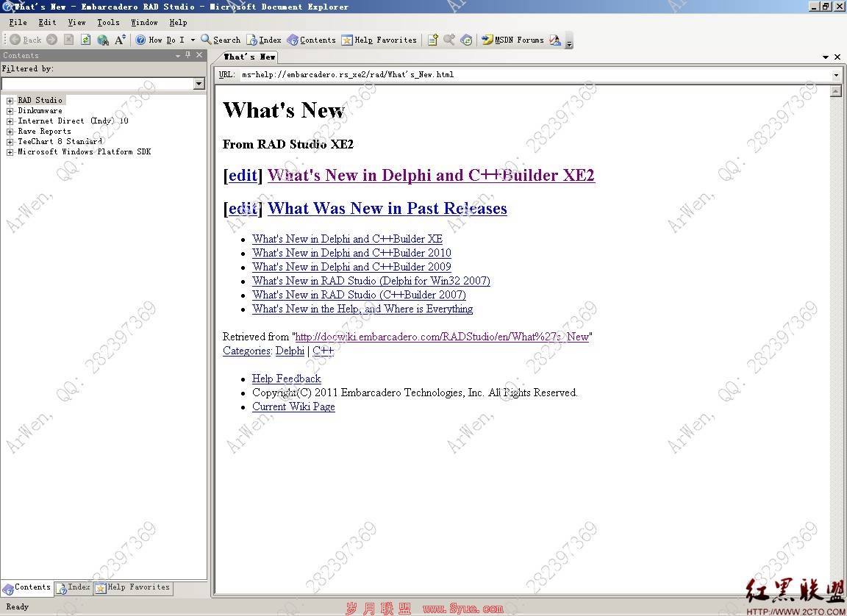Expand the Rave Reports tree node
The width and height of the screenshot is (847, 616).
point(10,131)
